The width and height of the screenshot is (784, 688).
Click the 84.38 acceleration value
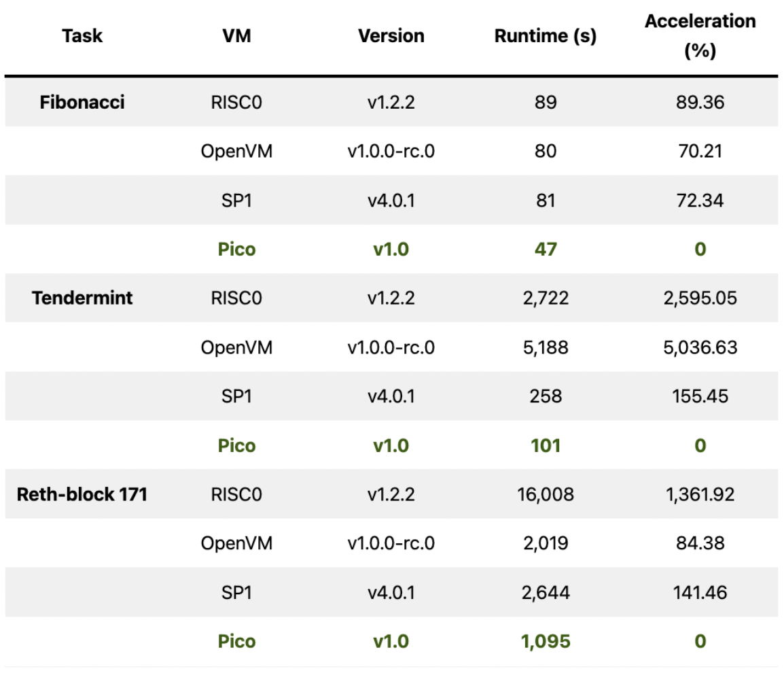coord(700,543)
